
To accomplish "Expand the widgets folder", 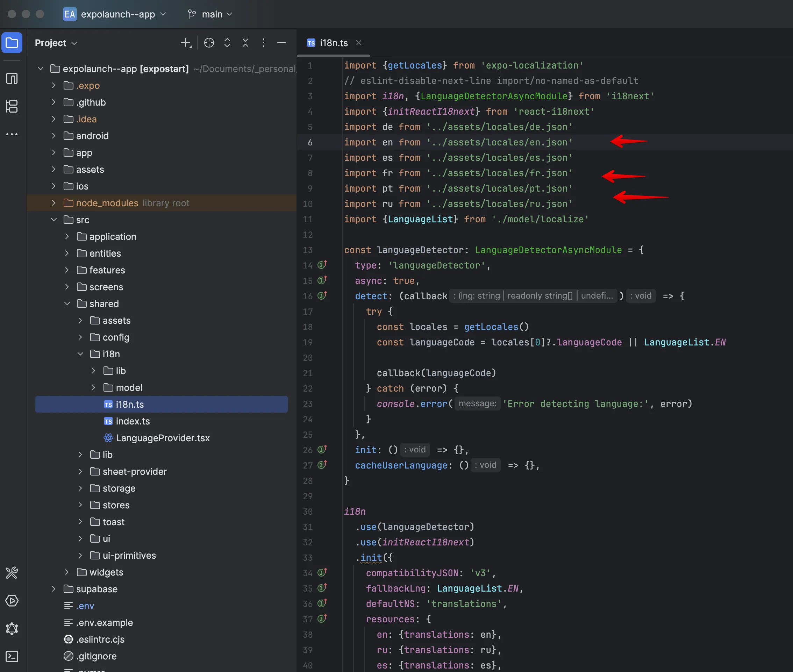I will 67,572.
